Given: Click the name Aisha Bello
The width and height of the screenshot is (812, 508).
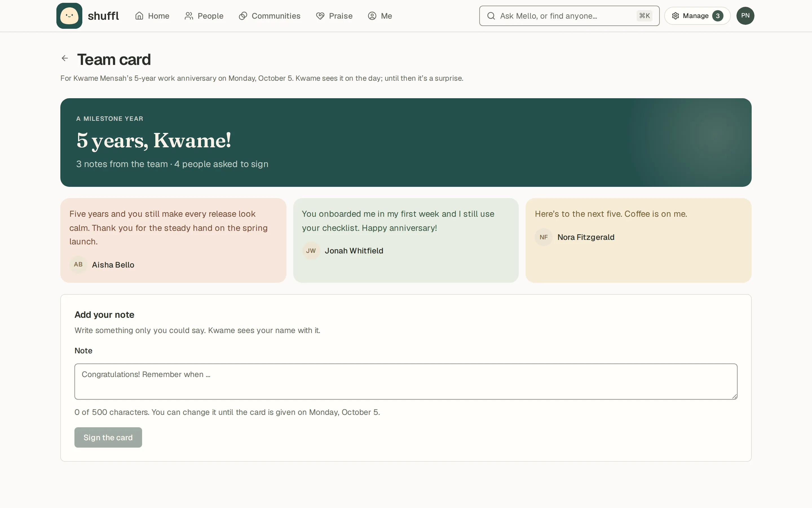Looking at the screenshot, I should (113, 265).
